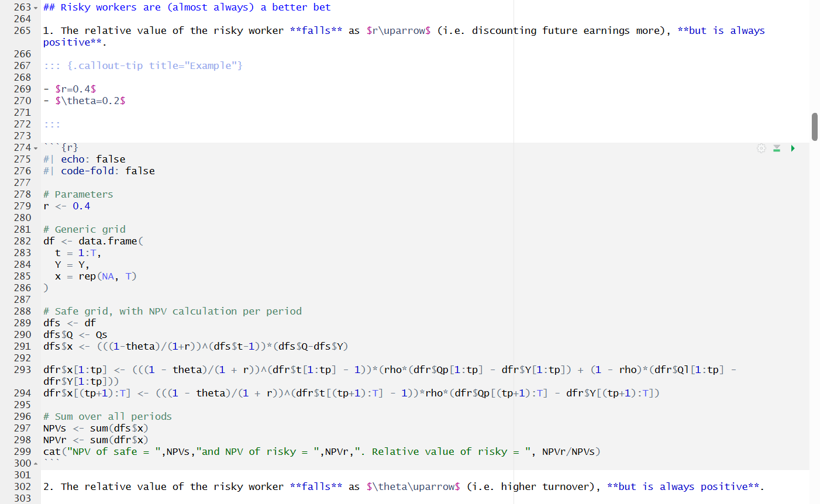Click the "t = 1:T," argument line
The image size is (820, 504).
coord(78,253)
